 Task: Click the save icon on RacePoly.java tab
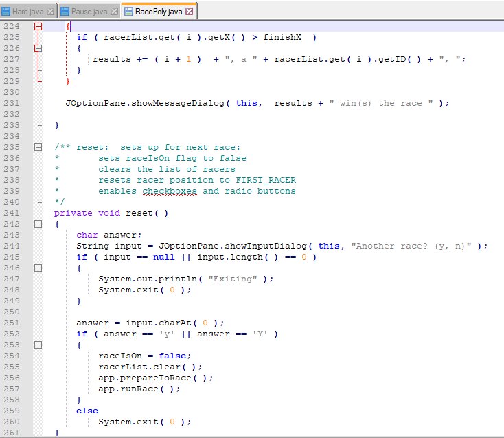pos(128,12)
